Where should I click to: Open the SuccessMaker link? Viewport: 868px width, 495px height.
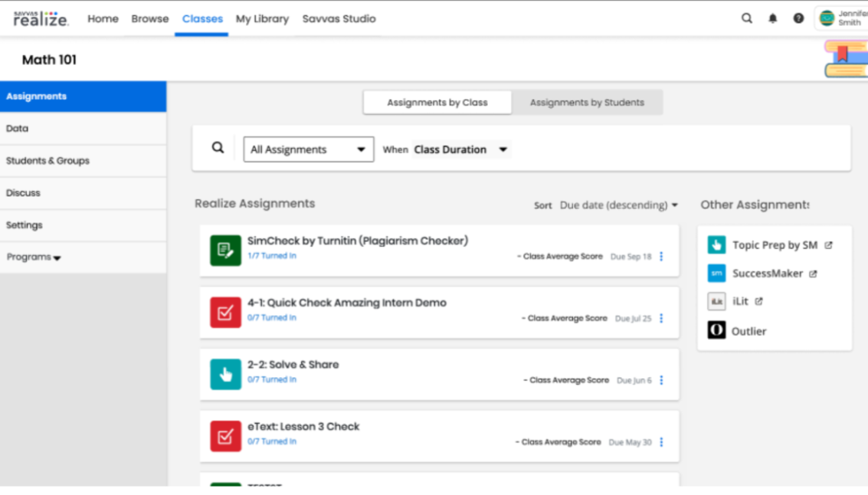click(767, 274)
